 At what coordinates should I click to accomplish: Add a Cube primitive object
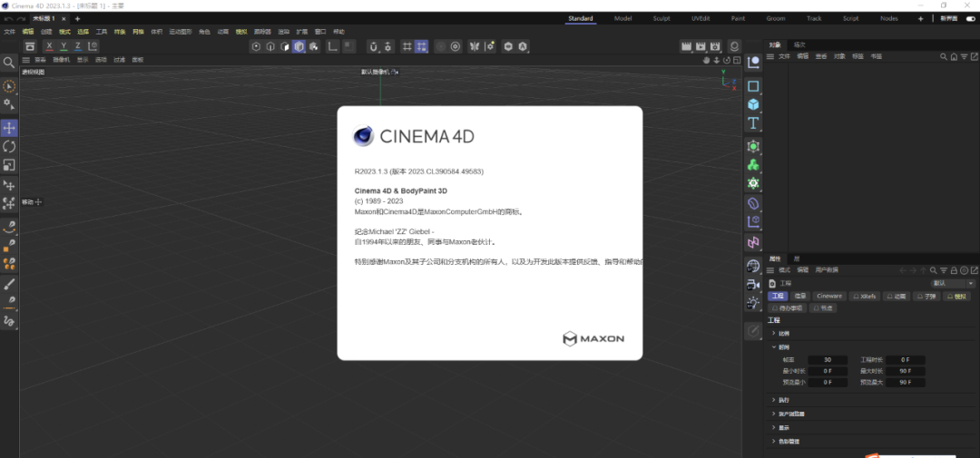tap(753, 104)
